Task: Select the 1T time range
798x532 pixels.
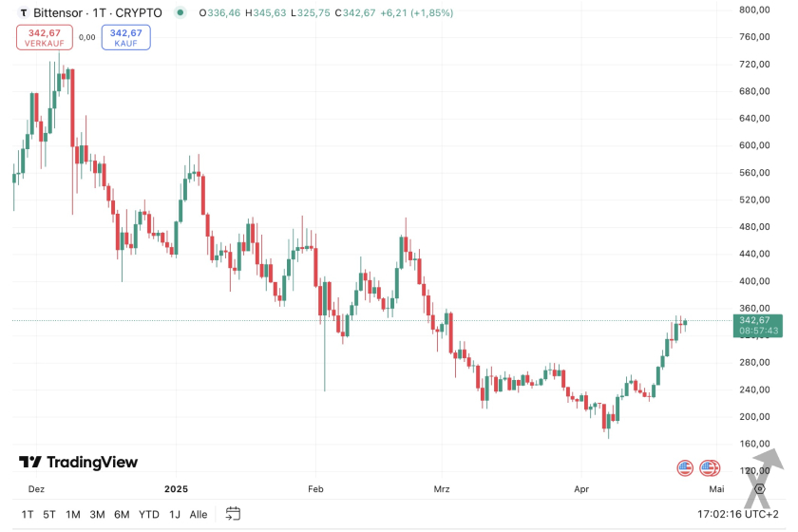Action: pos(27,514)
